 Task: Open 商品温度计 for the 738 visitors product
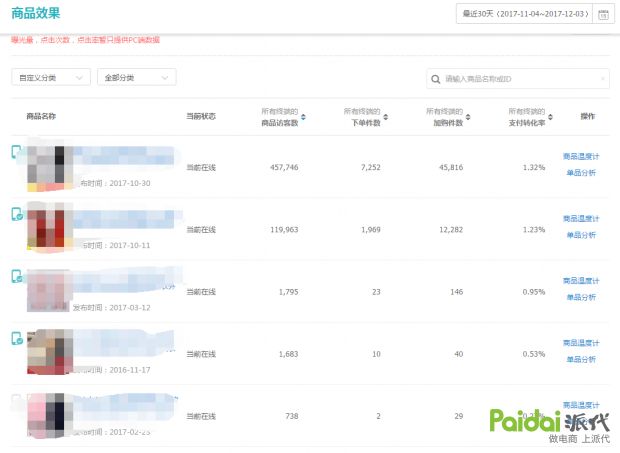click(581, 405)
